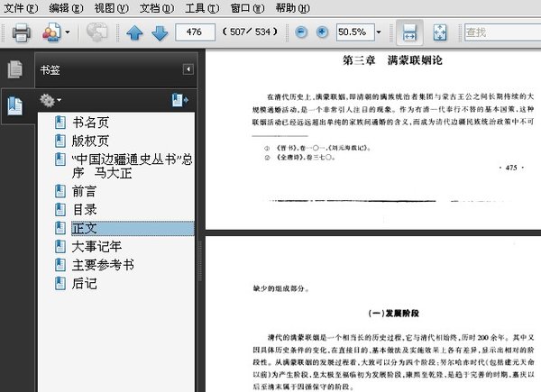Click the printed page number 475

click(x=511, y=168)
